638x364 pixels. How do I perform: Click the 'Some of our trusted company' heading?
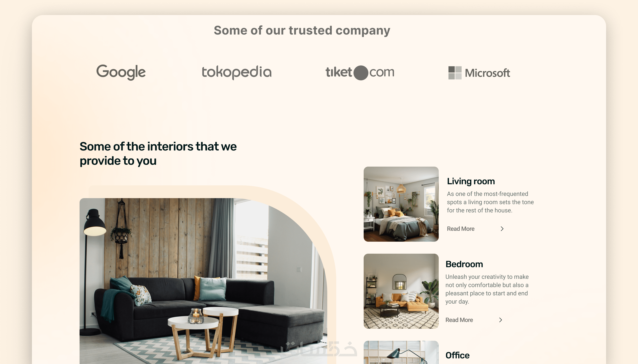tap(302, 31)
